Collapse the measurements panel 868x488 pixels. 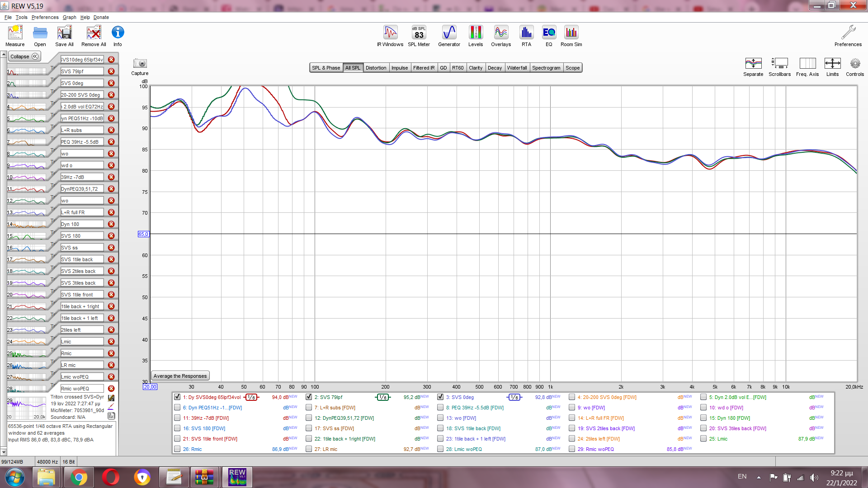pos(24,56)
